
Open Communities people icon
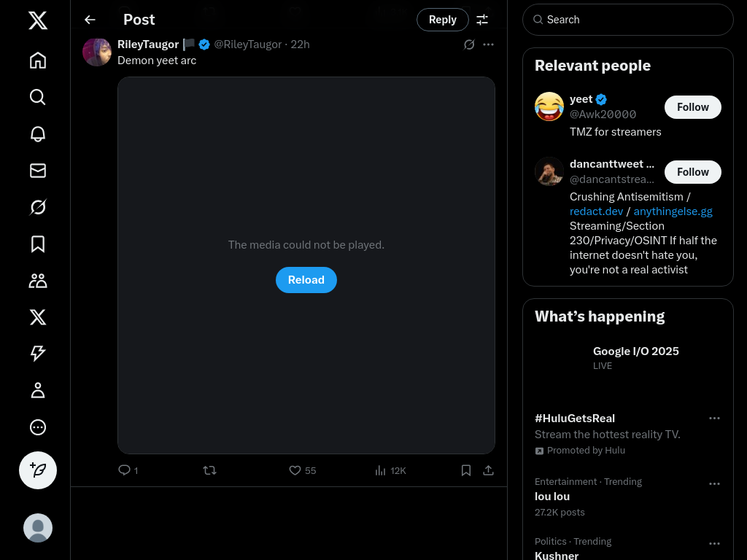pyautogui.click(x=38, y=281)
